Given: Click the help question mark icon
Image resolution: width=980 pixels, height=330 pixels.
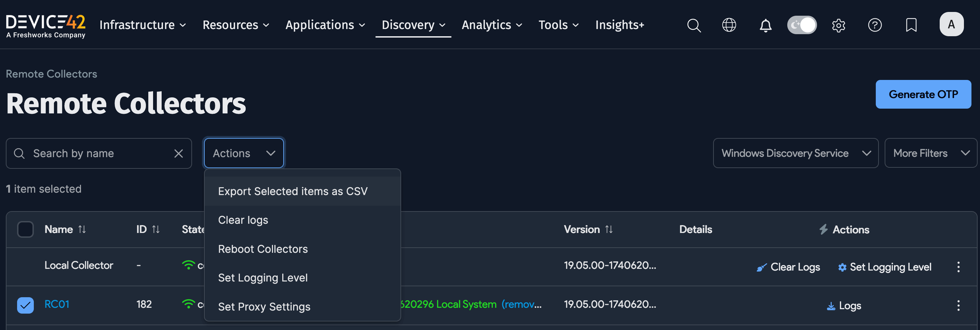Looking at the screenshot, I should pyautogui.click(x=875, y=25).
